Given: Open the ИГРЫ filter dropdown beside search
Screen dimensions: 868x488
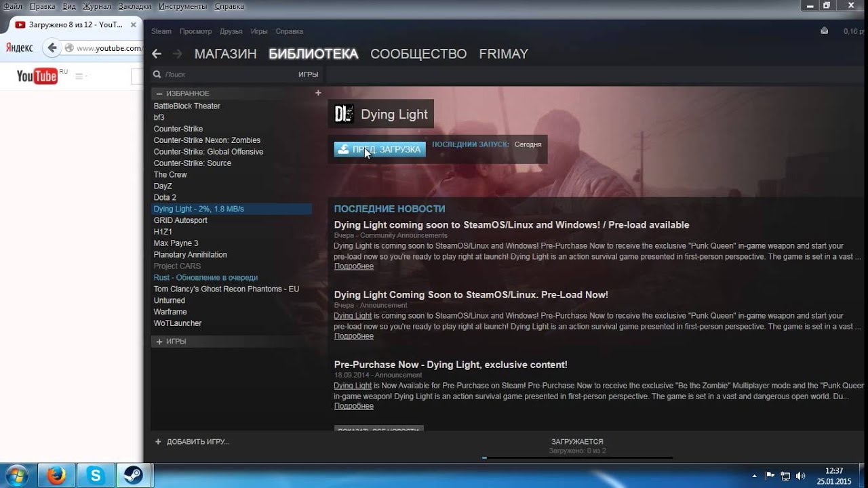Looking at the screenshot, I should tap(309, 75).
